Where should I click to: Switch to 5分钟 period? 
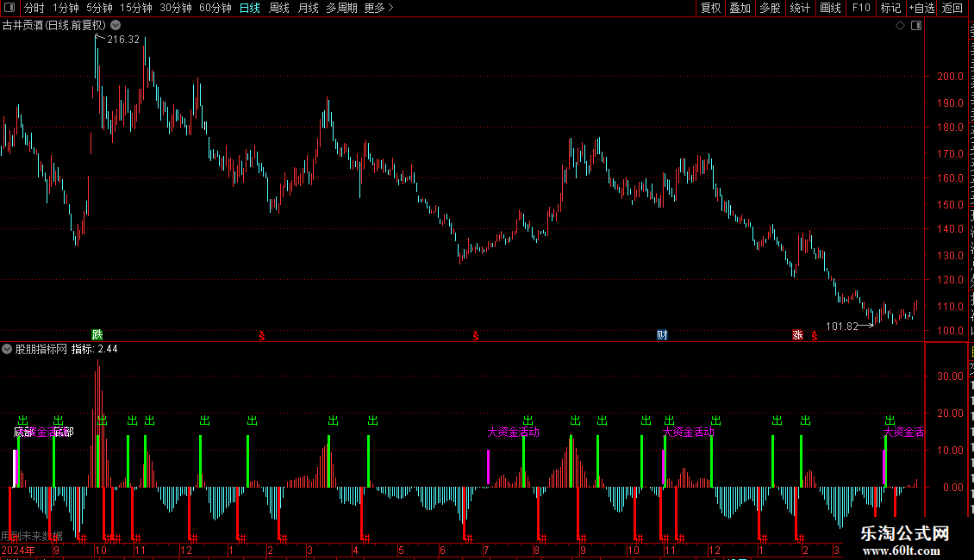click(x=99, y=8)
